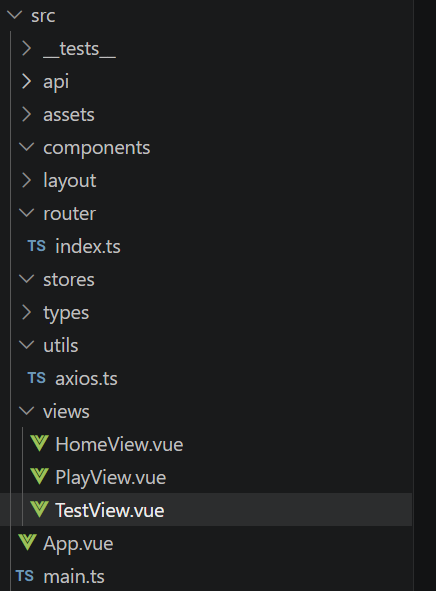
Task: Select the types folder
Action: [x=66, y=313]
